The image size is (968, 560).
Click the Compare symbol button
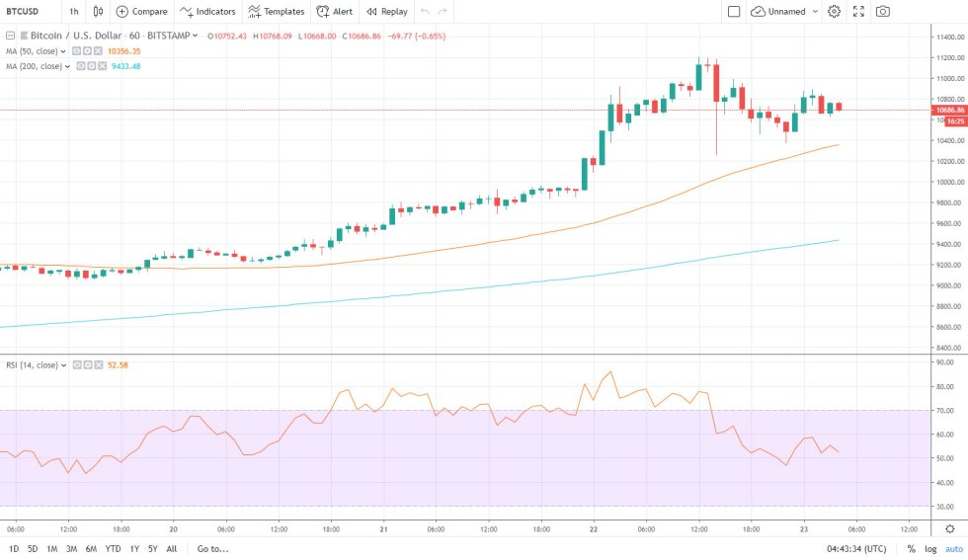click(x=142, y=11)
